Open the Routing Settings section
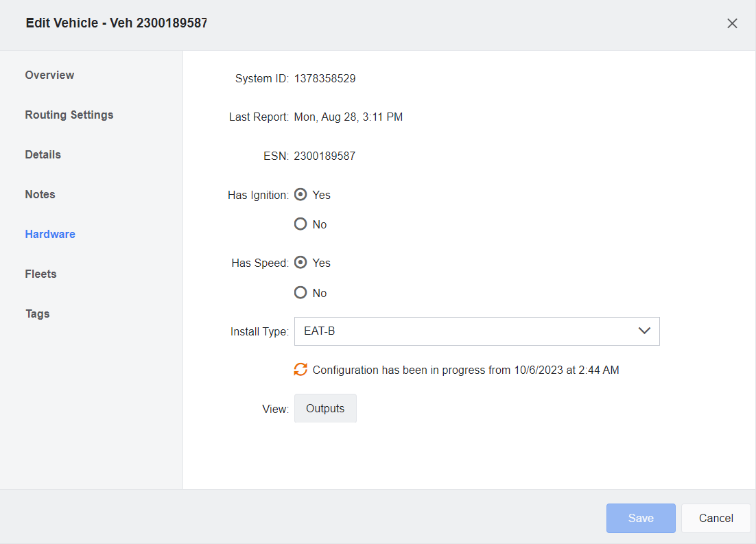756x544 pixels. click(x=69, y=115)
